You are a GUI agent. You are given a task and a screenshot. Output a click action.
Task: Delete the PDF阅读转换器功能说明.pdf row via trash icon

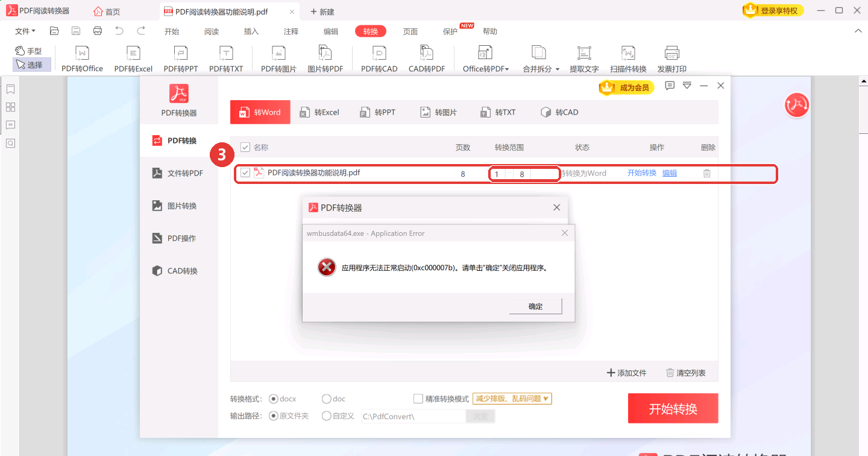[x=707, y=173]
